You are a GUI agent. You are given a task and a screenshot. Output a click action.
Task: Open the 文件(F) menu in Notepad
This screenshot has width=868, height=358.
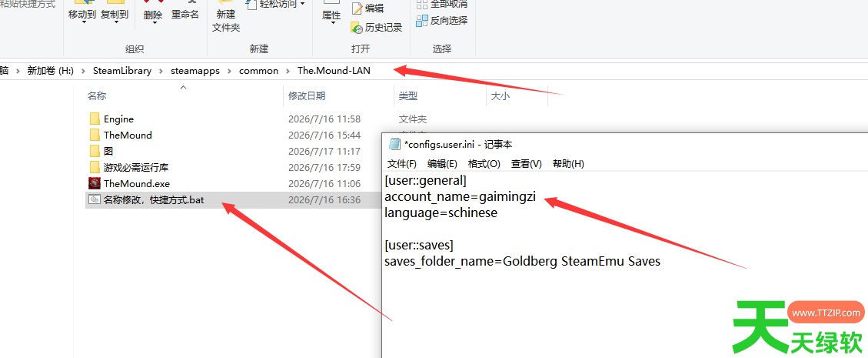[x=402, y=164]
